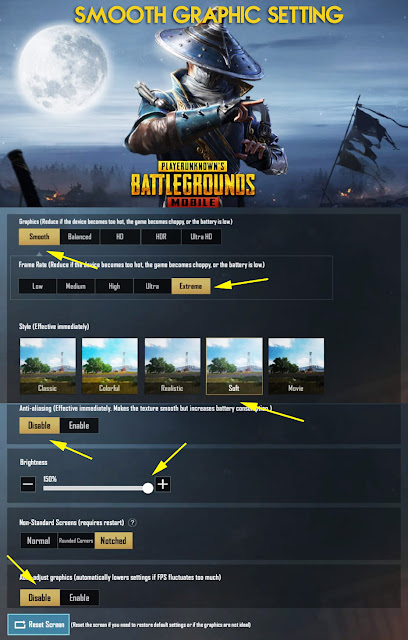The height and width of the screenshot is (640, 408).
Task: Click the brightness minus icon
Action: [x=28, y=485]
